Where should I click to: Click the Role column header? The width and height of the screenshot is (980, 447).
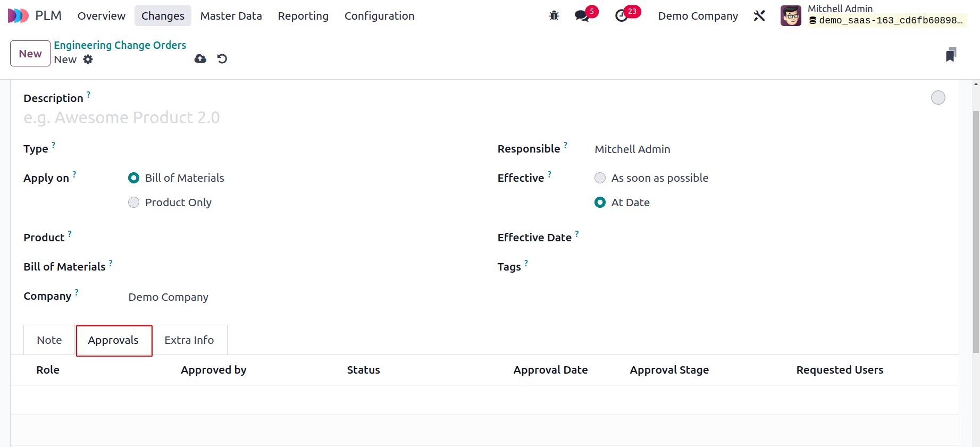[x=48, y=370]
